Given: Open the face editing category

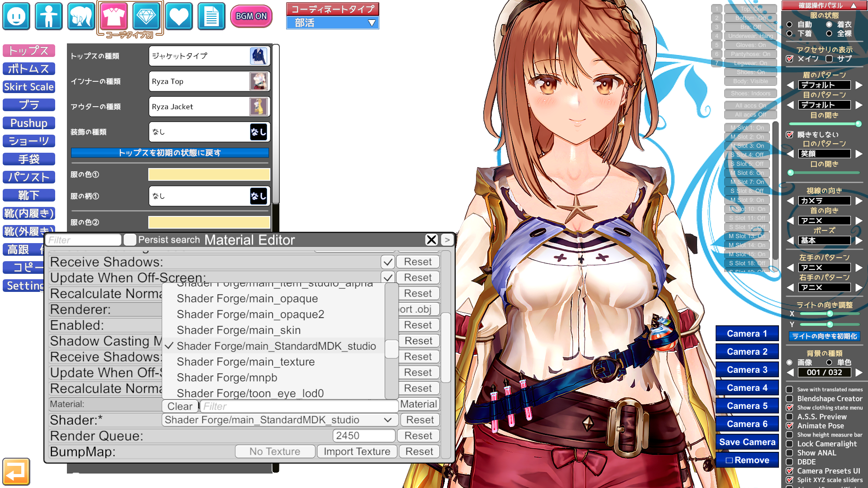Looking at the screenshot, I should [x=16, y=16].
